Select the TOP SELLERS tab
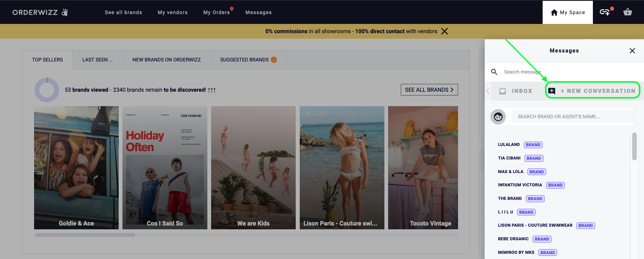 tap(47, 60)
